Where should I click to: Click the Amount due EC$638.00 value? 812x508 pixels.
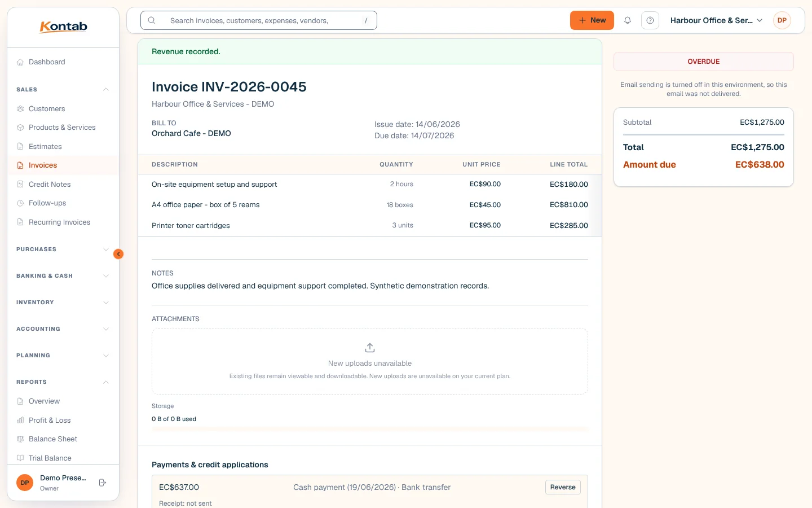click(x=760, y=165)
